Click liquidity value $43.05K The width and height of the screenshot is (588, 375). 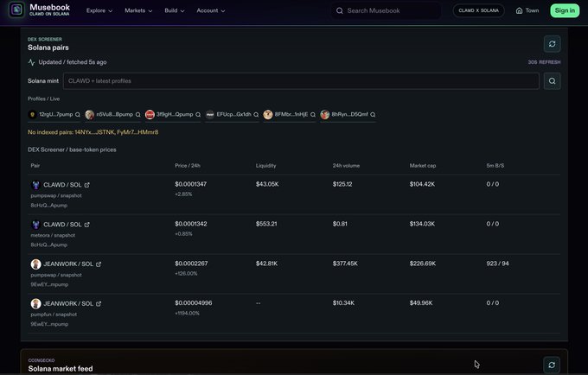(267, 184)
